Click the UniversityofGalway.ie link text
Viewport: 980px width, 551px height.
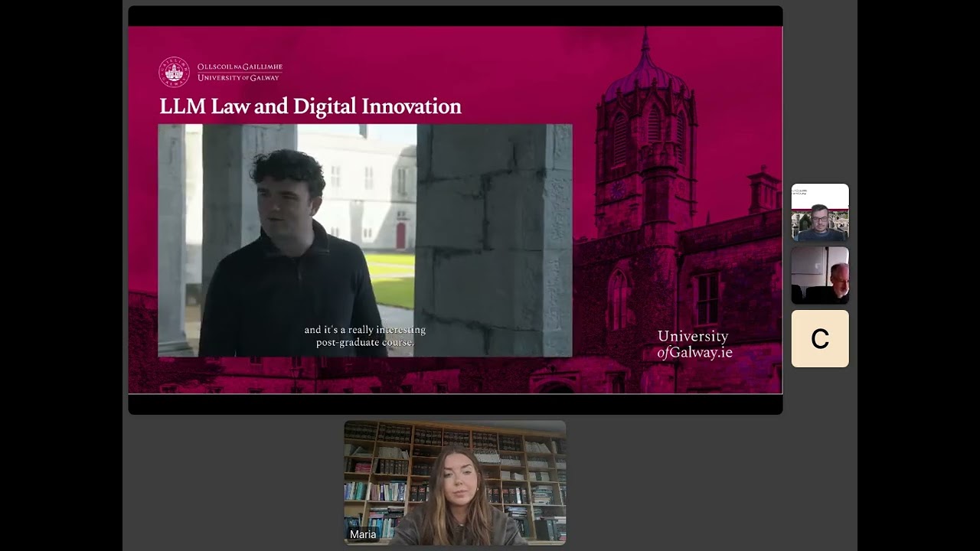click(694, 344)
